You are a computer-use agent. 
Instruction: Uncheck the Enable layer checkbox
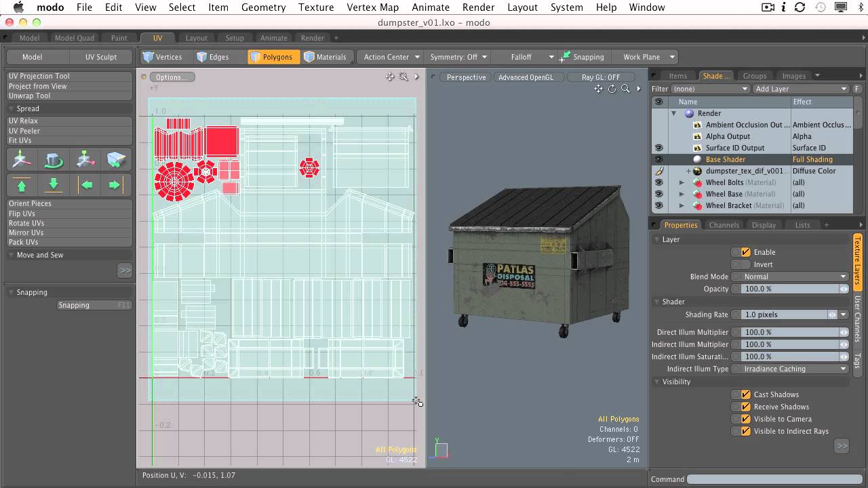[x=746, y=252]
